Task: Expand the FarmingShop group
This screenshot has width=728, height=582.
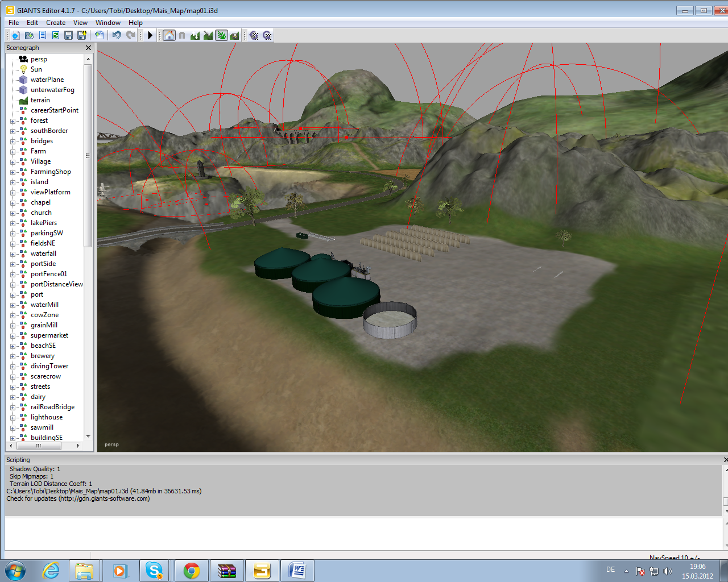Action: tap(13, 172)
